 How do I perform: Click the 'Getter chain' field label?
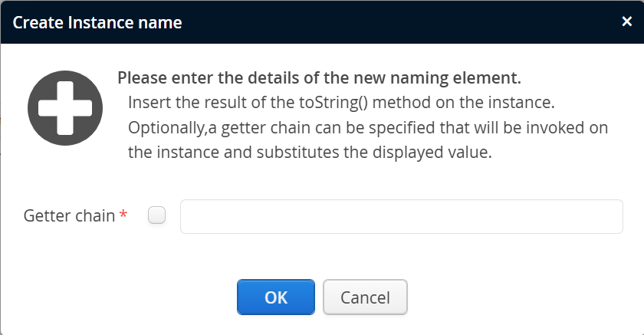pyautogui.click(x=69, y=216)
